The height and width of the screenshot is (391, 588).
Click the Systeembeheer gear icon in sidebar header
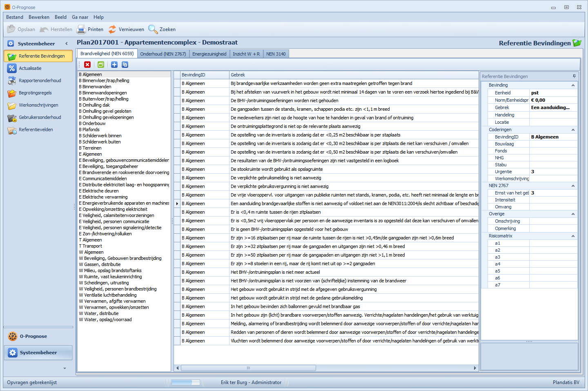click(11, 44)
